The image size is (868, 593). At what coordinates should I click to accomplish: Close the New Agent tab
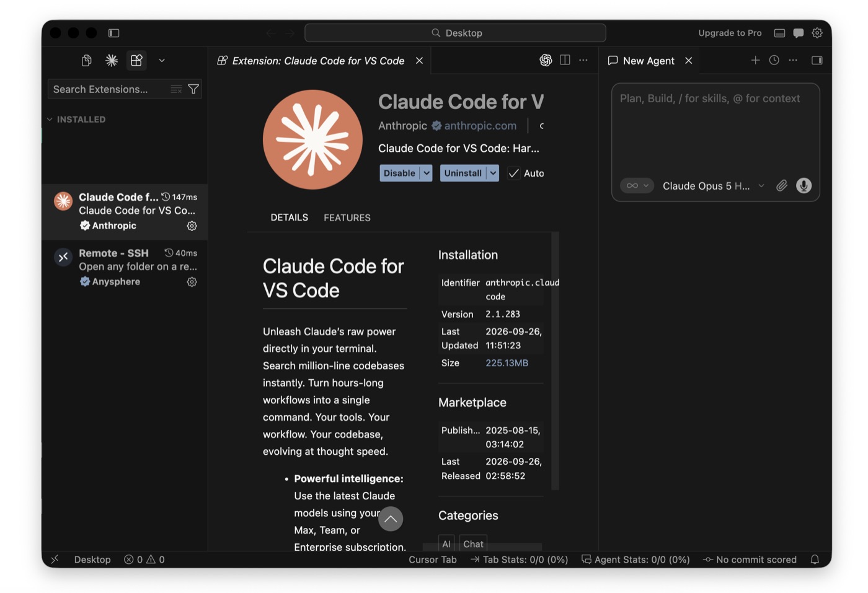click(689, 61)
